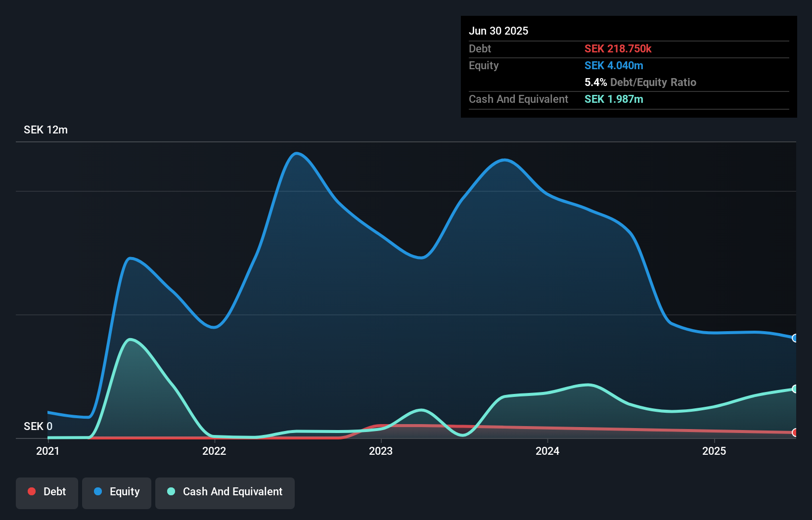Image resolution: width=812 pixels, height=520 pixels.
Task: Click the 2024 axis label
Action: (547, 451)
